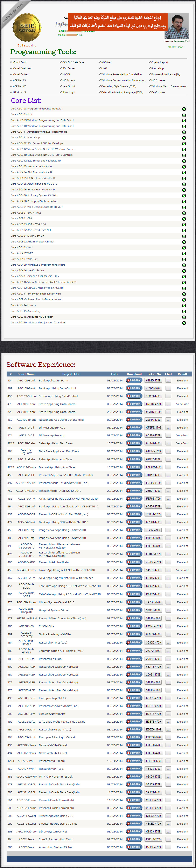Screen dimensions: 196x868
Task: Download the CV WebSite project
Action: pos(134,626)
